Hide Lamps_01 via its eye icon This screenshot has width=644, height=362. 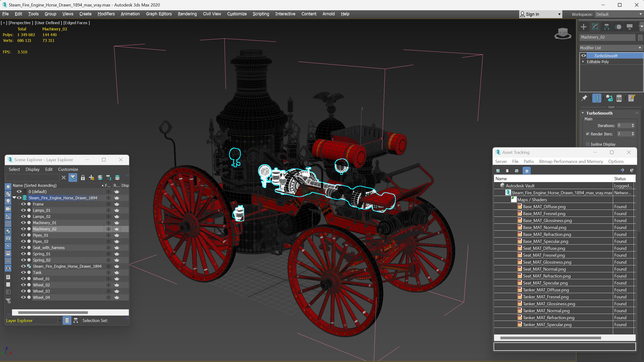tap(23, 210)
